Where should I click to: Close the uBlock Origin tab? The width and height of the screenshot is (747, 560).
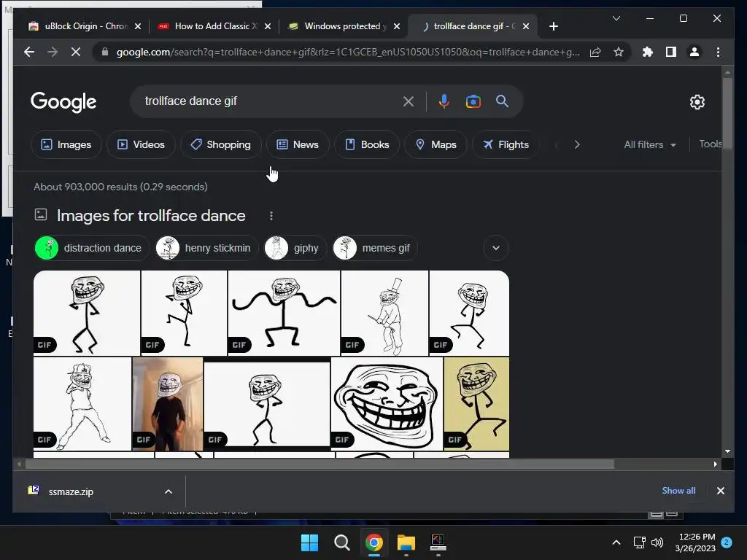138,26
